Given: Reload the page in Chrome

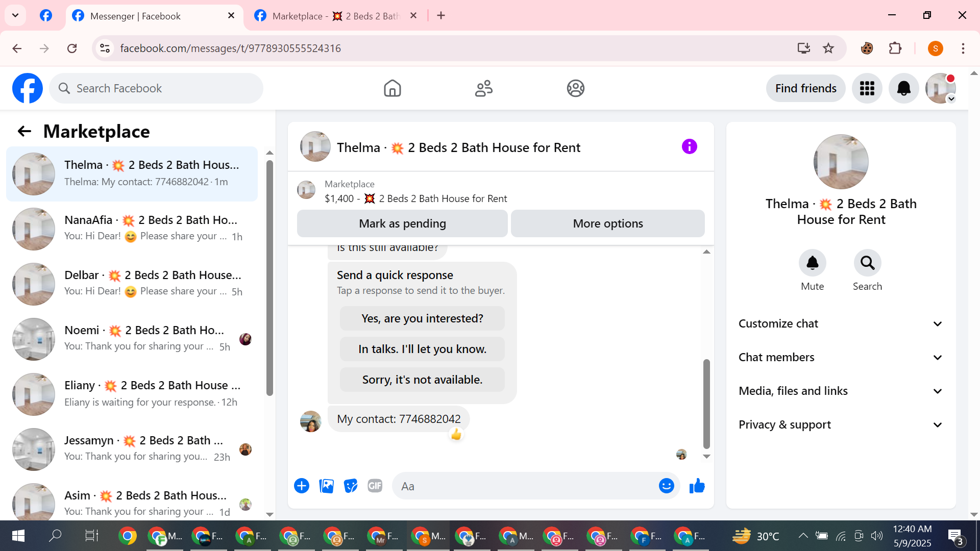Looking at the screenshot, I should pos(72,48).
